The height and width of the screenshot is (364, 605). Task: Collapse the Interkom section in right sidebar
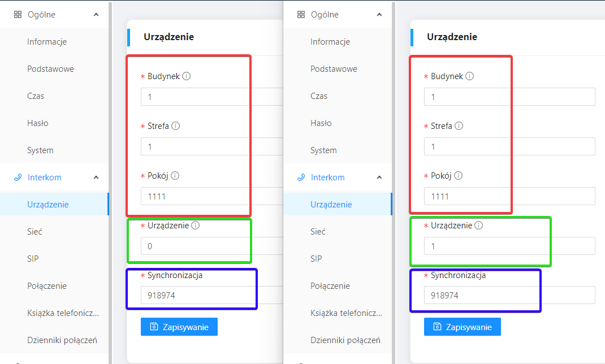tap(379, 177)
